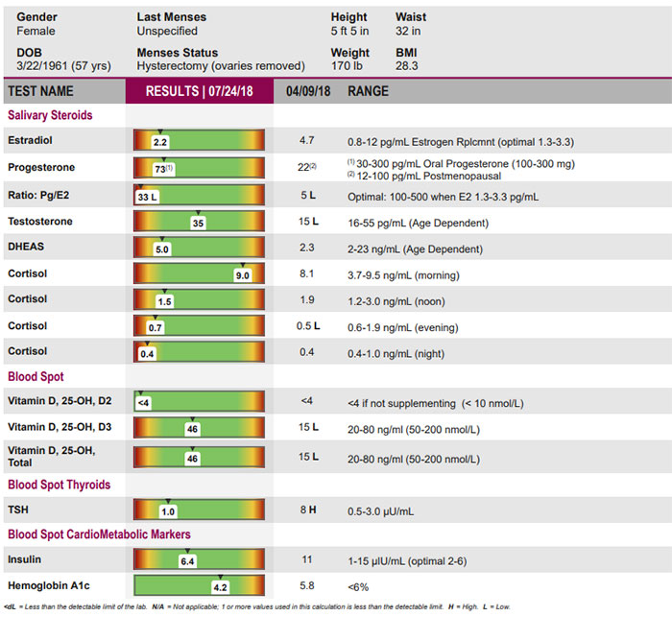Select the 04/09/18 previous results header

(x=308, y=91)
